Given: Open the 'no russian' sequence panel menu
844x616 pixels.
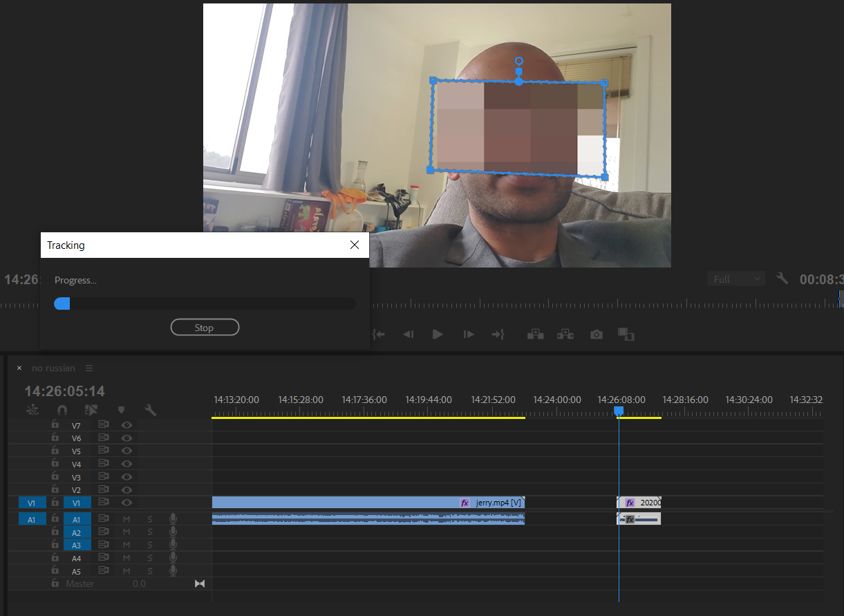Looking at the screenshot, I should (x=89, y=368).
